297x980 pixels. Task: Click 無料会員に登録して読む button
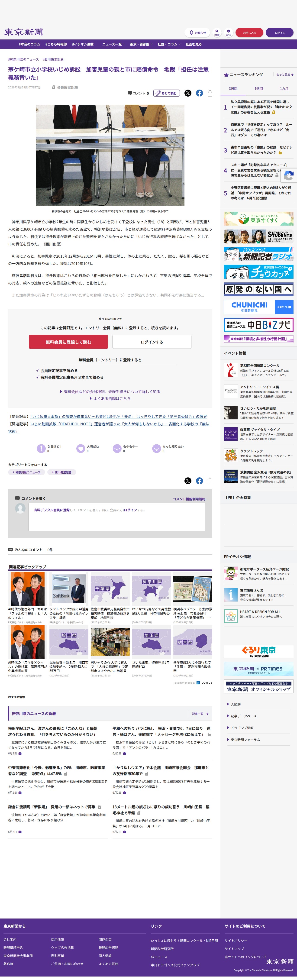point(68,342)
